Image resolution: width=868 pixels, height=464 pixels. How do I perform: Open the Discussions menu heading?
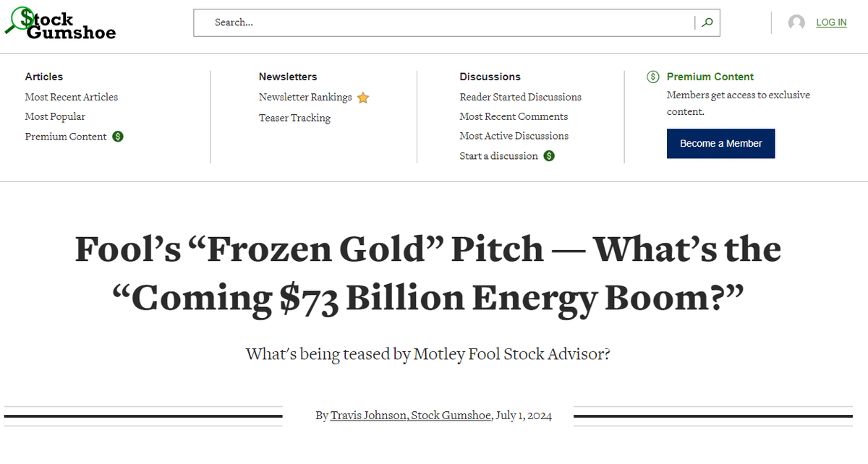(490, 77)
